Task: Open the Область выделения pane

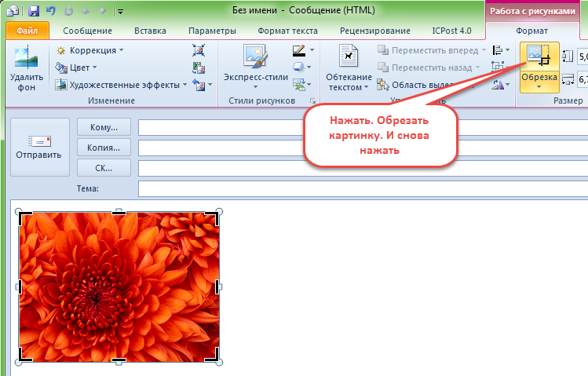Action: point(425,85)
